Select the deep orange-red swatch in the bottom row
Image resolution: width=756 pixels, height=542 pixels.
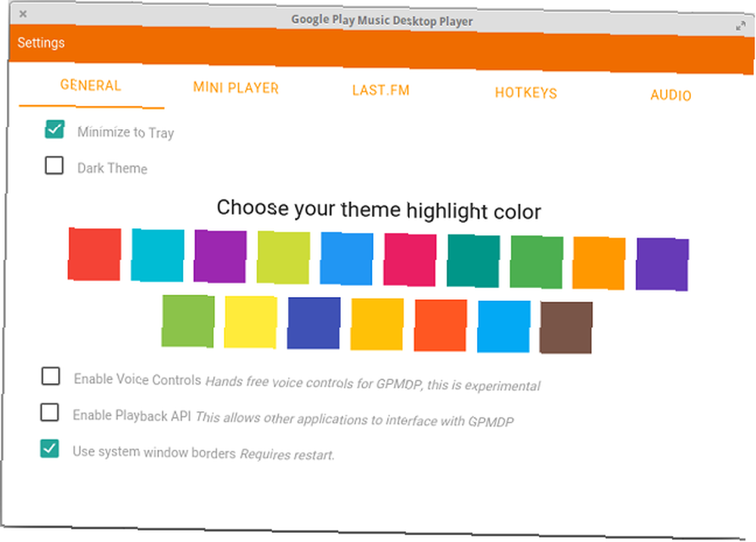click(441, 326)
